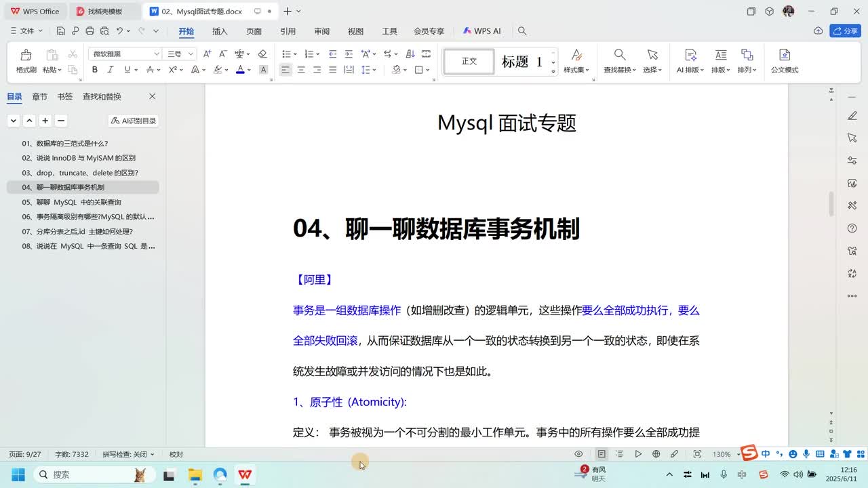The image size is (868, 488).
Task: Click the WPS AI button
Action: (x=482, y=31)
